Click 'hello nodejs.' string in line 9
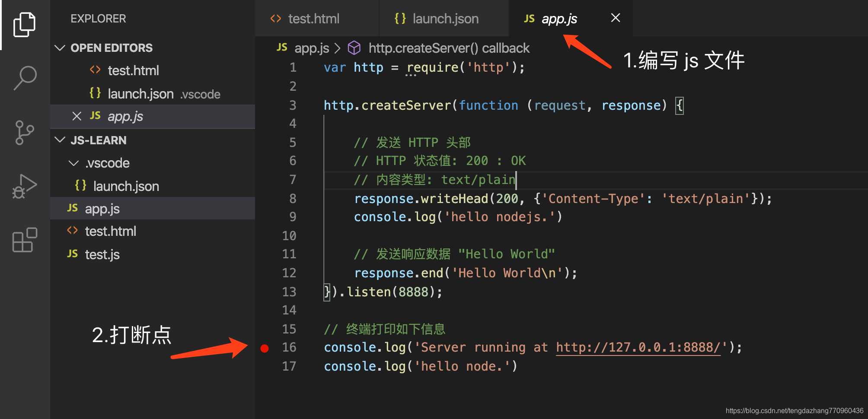This screenshot has height=419, width=868. click(500, 217)
